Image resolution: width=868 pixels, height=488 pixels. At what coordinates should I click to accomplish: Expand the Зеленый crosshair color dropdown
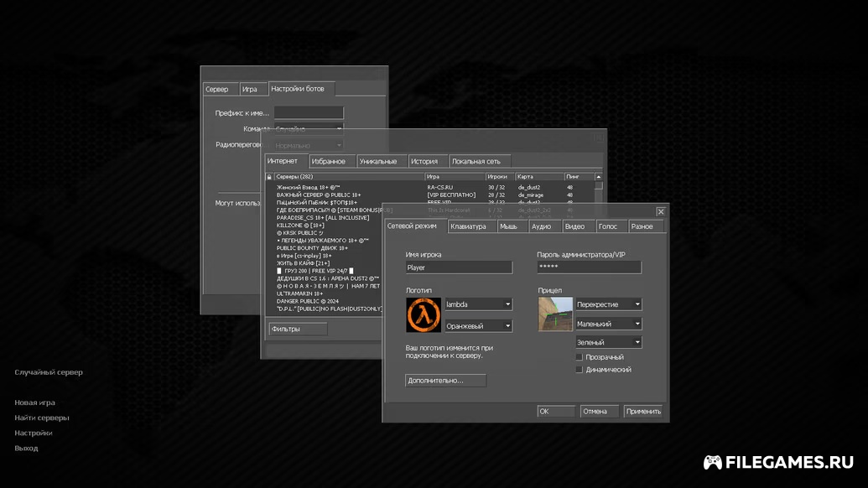tap(608, 342)
